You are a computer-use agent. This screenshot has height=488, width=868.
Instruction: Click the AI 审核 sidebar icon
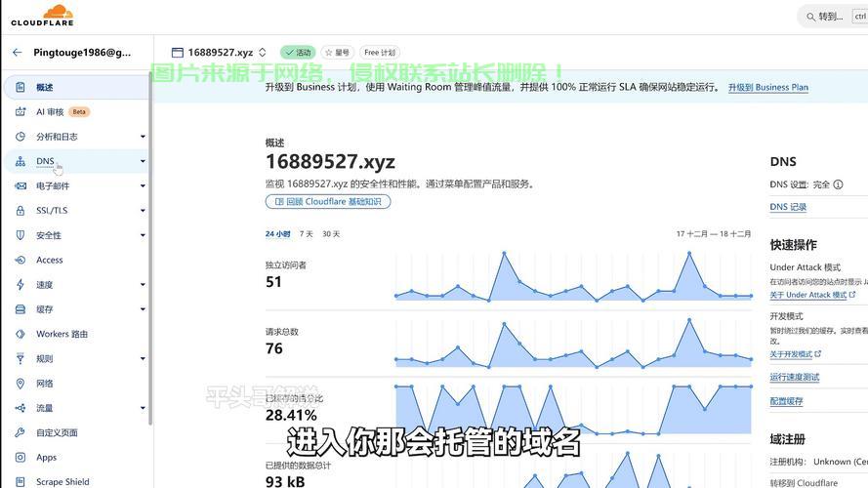pos(21,112)
